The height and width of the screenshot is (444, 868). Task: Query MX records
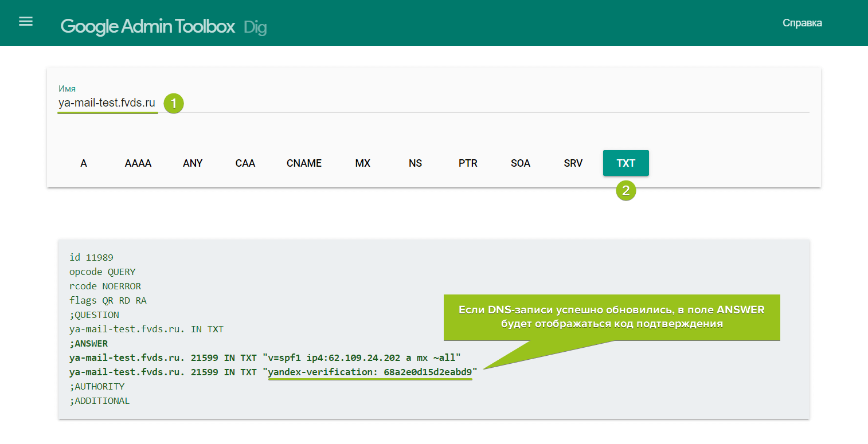click(363, 163)
